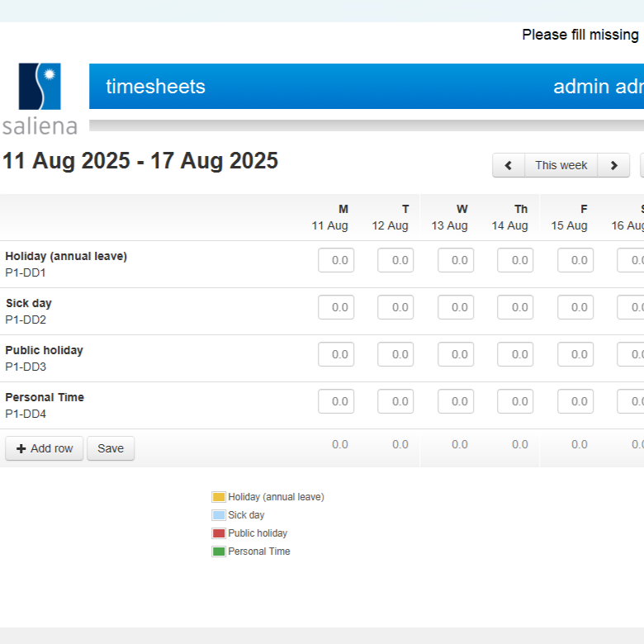This screenshot has height=644, width=644.
Task: Save the timesheet
Action: click(x=111, y=448)
